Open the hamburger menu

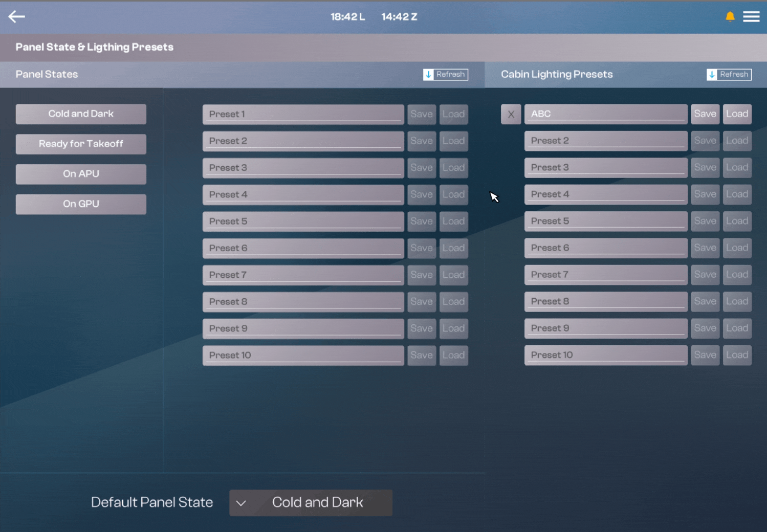pyautogui.click(x=751, y=17)
